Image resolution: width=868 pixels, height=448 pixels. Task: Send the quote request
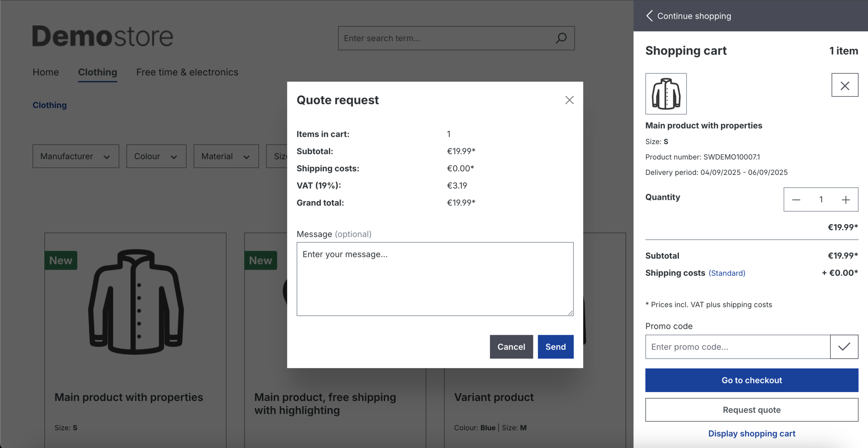coord(555,347)
